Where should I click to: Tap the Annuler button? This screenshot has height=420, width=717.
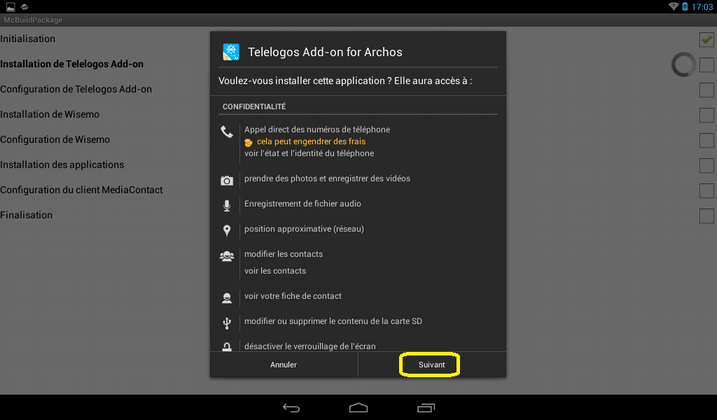pyautogui.click(x=284, y=365)
